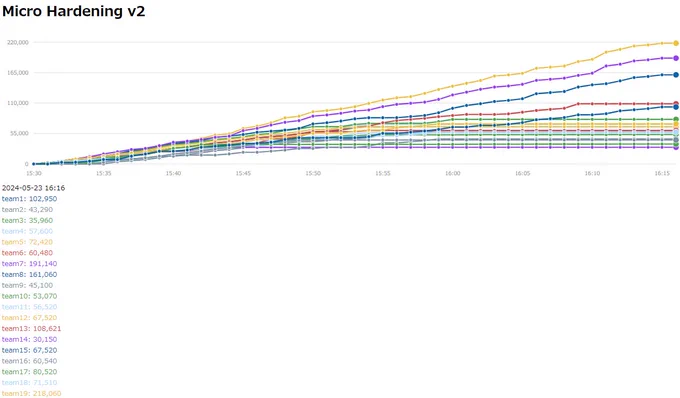
Task: Select the team7: 191,140 legend entry
Action: (29, 264)
